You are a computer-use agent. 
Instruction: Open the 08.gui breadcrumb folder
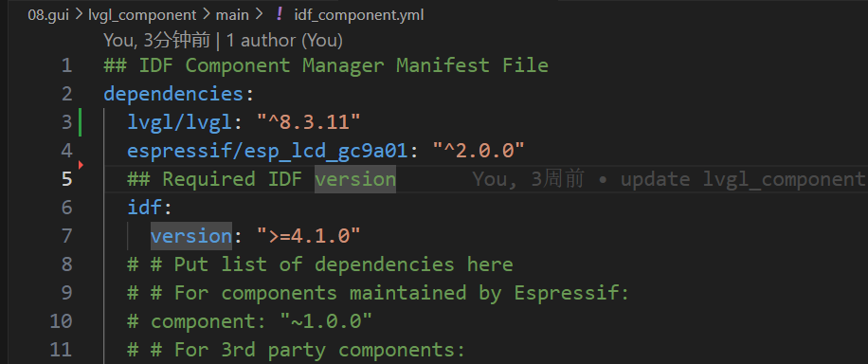click(48, 15)
